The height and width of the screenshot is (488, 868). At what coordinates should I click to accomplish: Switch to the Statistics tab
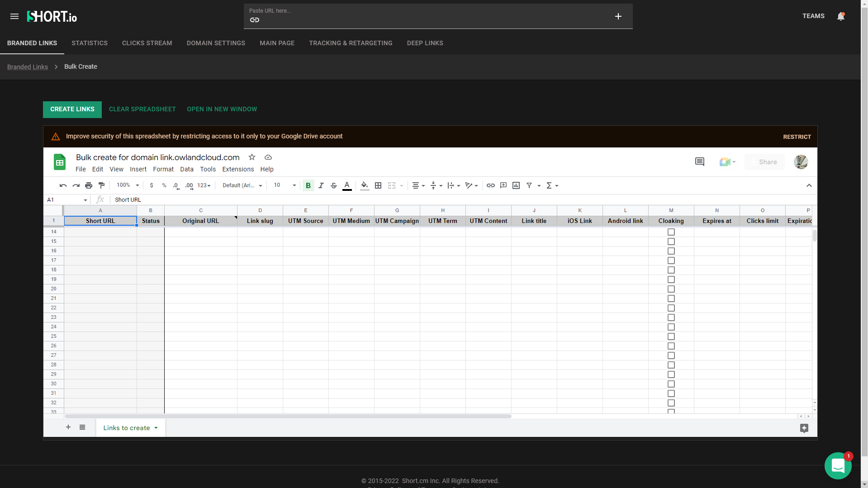tap(90, 43)
